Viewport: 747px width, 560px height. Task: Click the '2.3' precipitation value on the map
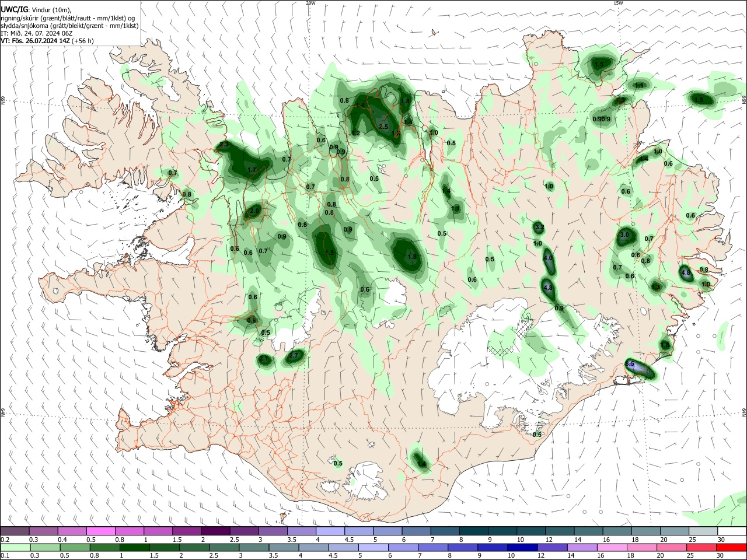(x=225, y=145)
